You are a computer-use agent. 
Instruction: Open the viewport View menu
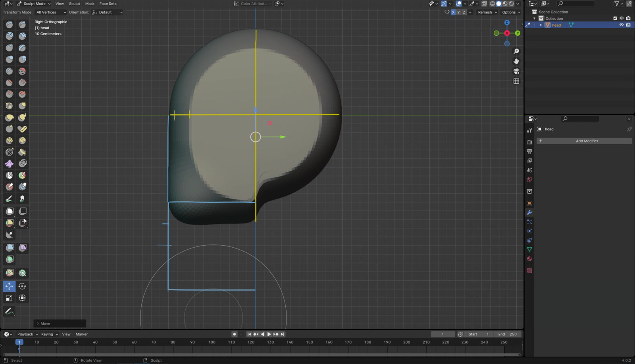pyautogui.click(x=60, y=4)
